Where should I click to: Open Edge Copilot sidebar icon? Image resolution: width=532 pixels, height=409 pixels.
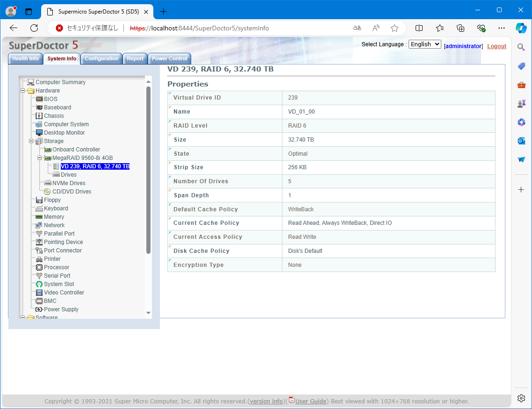pyautogui.click(x=521, y=28)
